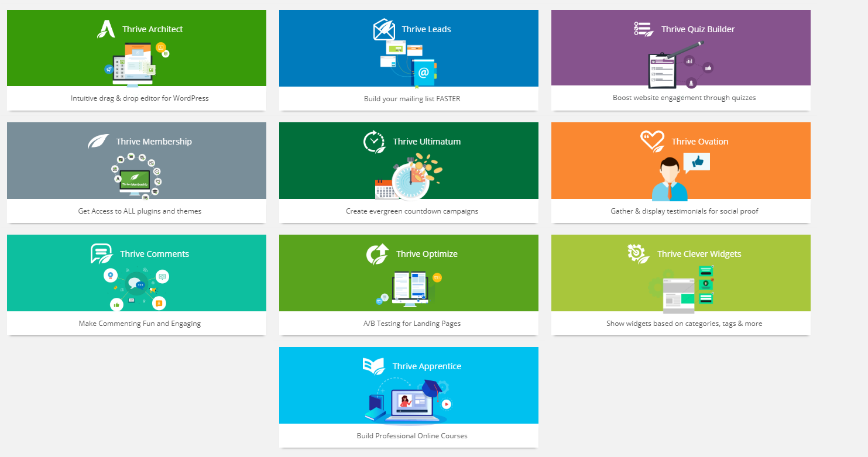
Task: Select the Thrive Ovation title
Action: pos(700,142)
